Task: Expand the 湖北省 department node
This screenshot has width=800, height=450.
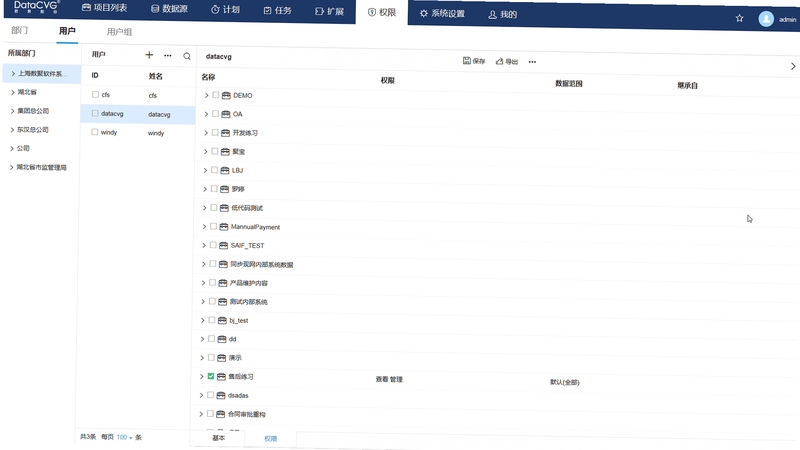Action: [13, 92]
